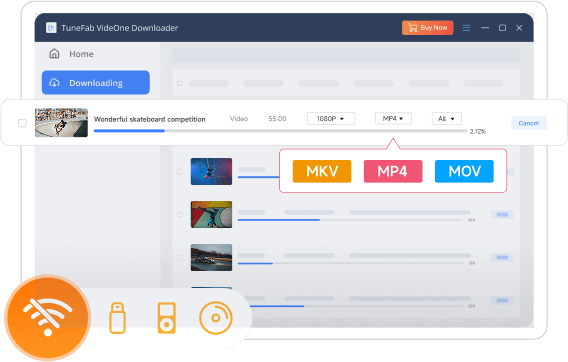Close the TuneFab window

click(x=519, y=28)
